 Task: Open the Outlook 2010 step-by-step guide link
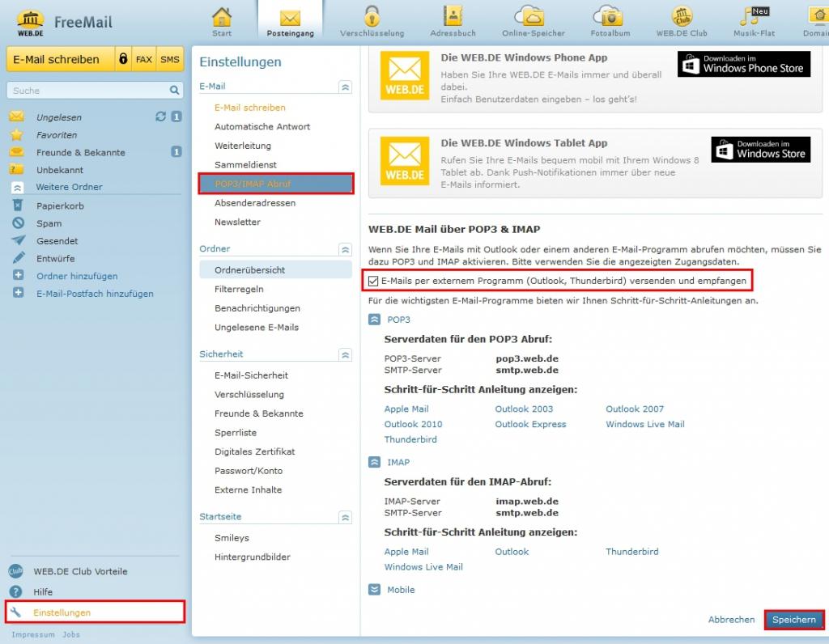point(413,424)
